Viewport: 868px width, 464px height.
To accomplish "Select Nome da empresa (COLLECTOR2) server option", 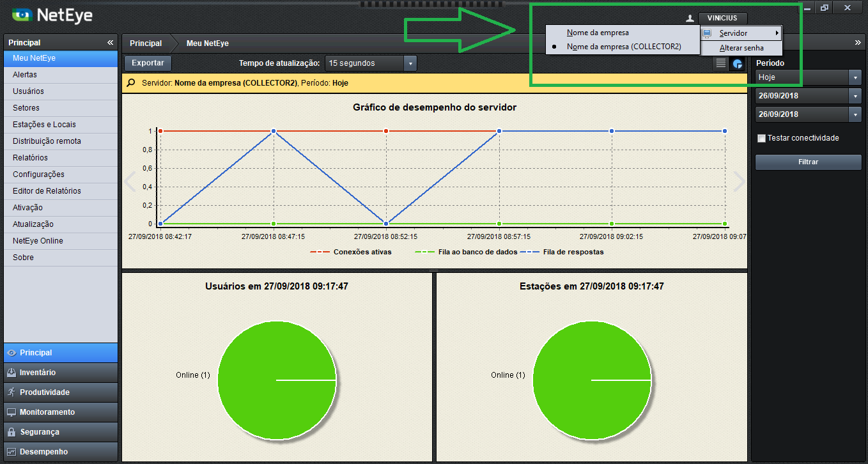I will pos(623,47).
